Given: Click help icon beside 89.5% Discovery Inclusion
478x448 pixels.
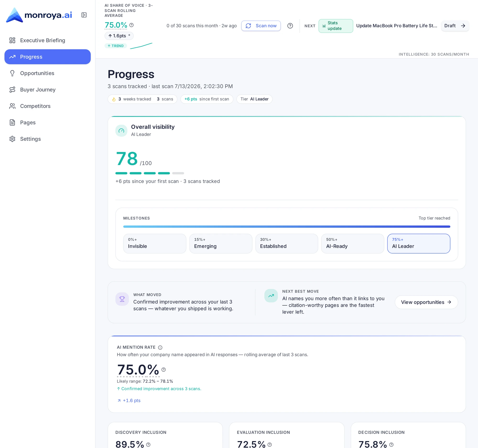Looking at the screenshot, I should coord(148,444).
